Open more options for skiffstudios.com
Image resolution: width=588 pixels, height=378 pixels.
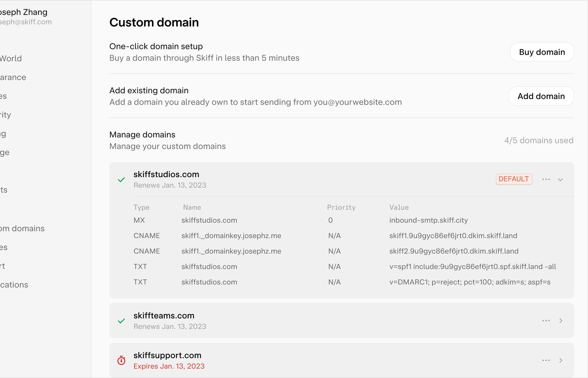[x=546, y=179]
